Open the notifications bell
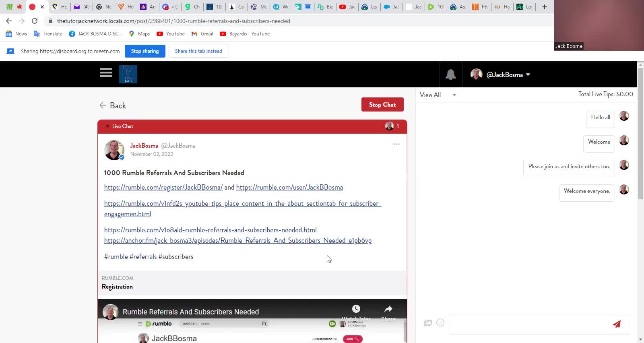Screen dimensions: 644x343 click(x=450, y=74)
